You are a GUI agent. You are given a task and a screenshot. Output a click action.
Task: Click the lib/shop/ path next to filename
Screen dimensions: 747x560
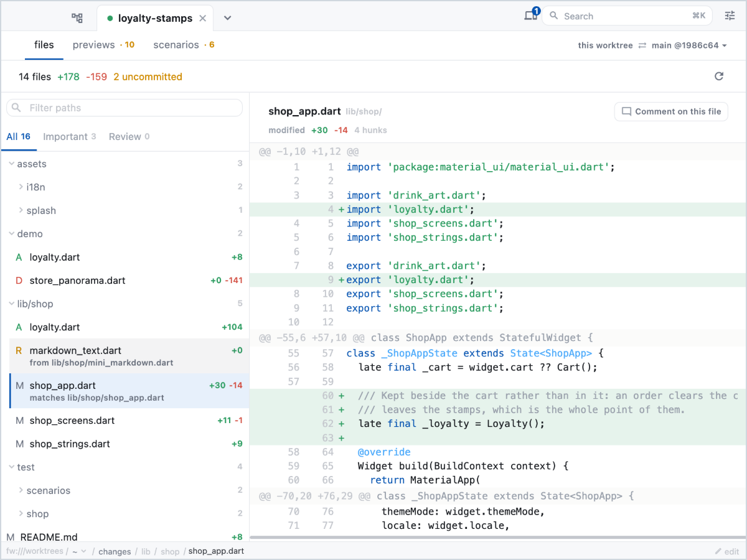(364, 112)
